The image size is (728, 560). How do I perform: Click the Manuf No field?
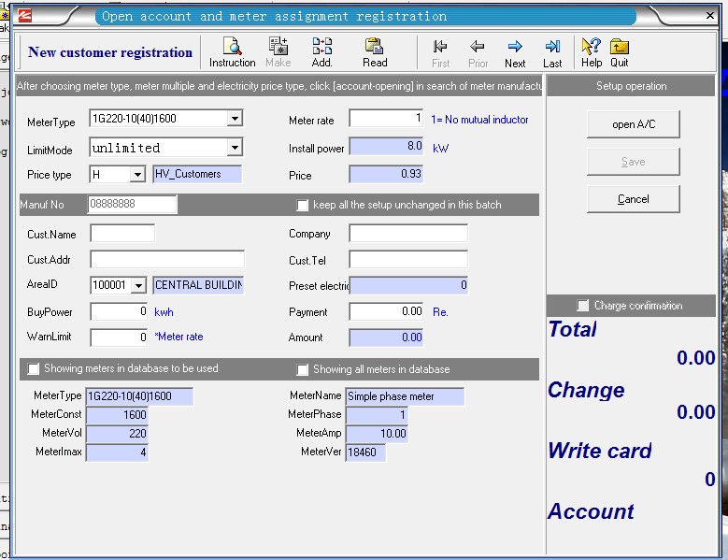click(x=132, y=205)
